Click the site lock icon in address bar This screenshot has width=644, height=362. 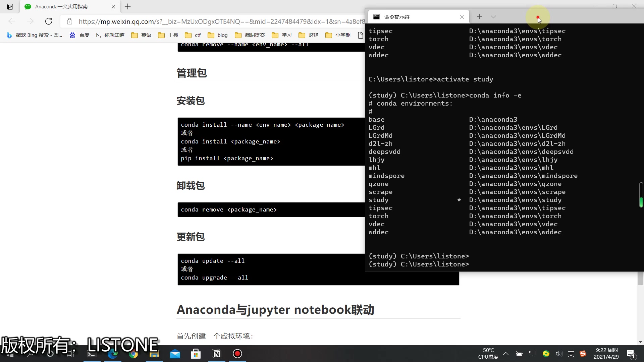(x=69, y=21)
